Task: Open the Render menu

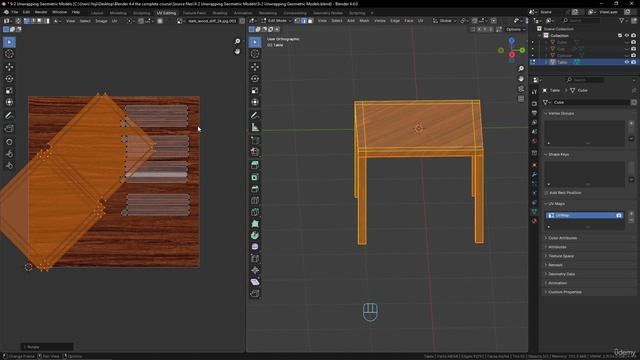Action: (x=41, y=12)
